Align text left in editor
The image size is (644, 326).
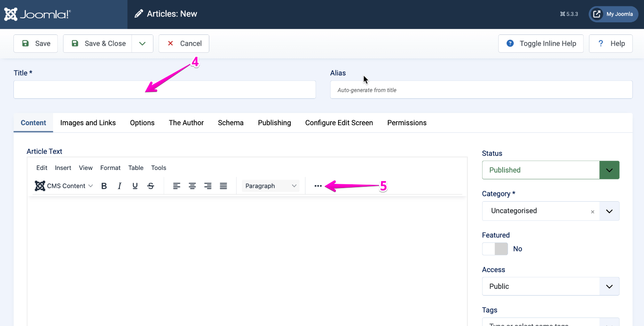coord(177,186)
